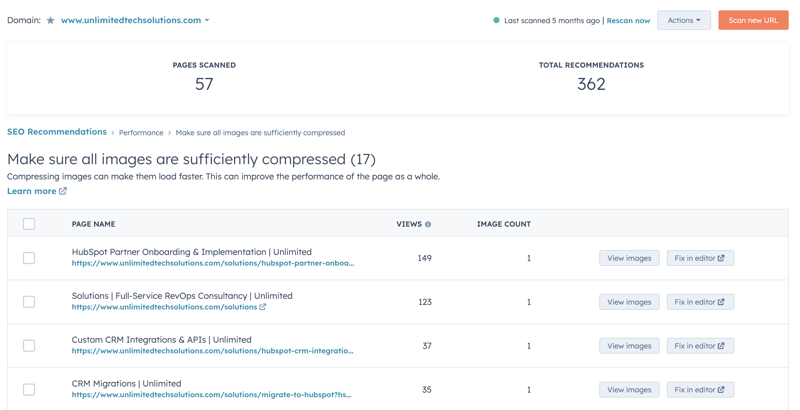Screen dimensions: 800x410
Task: Click the Scan new URL button
Action: point(753,20)
